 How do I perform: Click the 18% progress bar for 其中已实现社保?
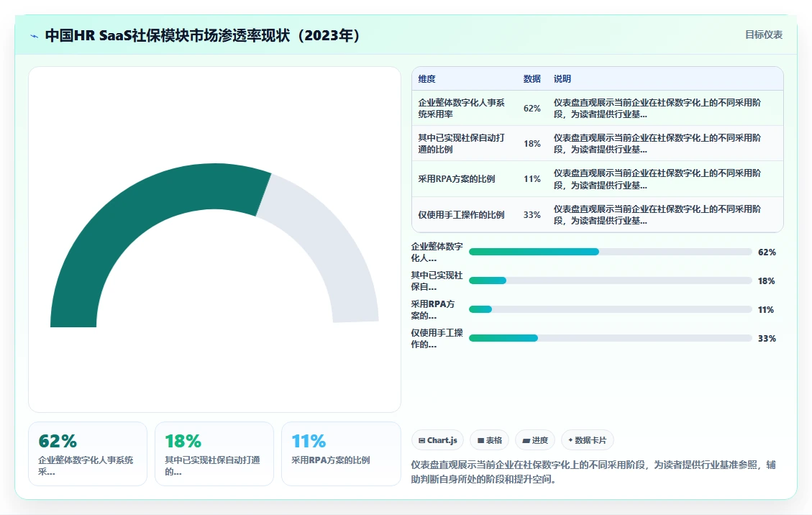tap(610, 281)
